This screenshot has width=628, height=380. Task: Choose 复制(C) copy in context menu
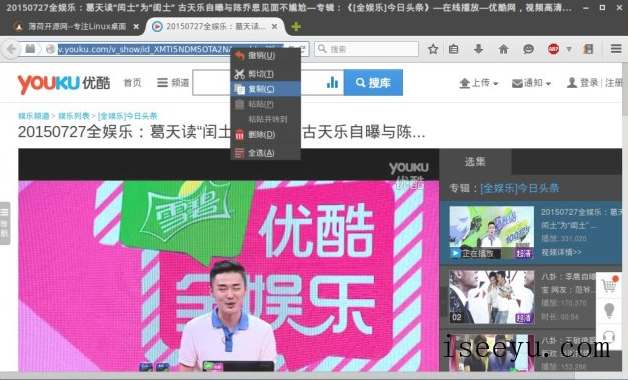265,89
